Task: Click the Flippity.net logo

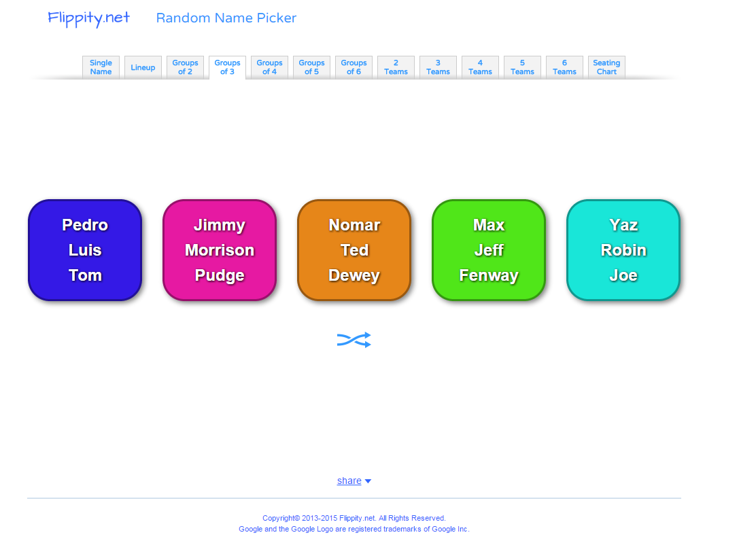Action: (x=88, y=18)
